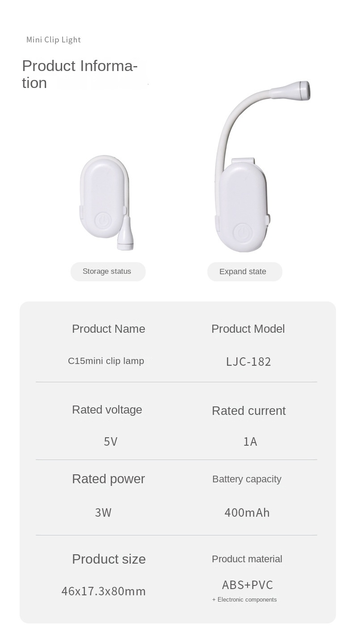Click the "Rated power" label

[x=109, y=479]
